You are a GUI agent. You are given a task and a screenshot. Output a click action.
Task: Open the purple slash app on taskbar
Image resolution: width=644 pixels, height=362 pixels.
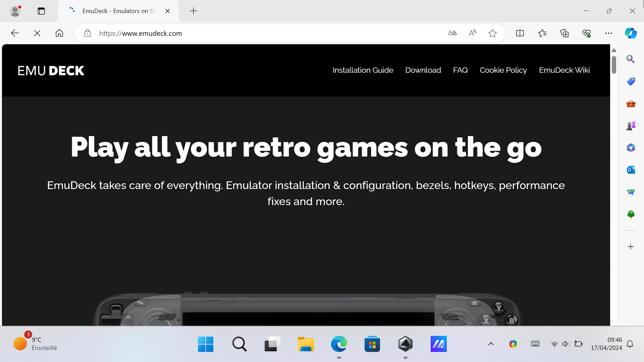coord(439,344)
